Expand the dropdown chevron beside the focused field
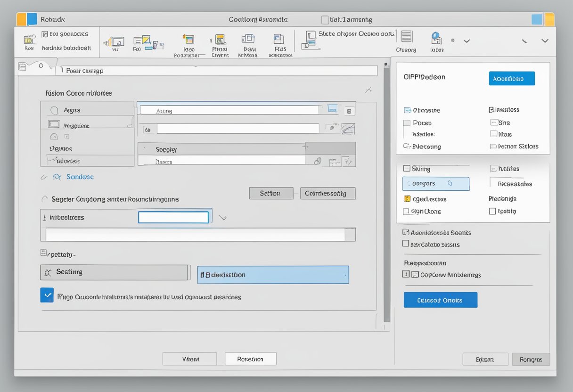Viewport: 573px width, 392px height. pos(223,218)
